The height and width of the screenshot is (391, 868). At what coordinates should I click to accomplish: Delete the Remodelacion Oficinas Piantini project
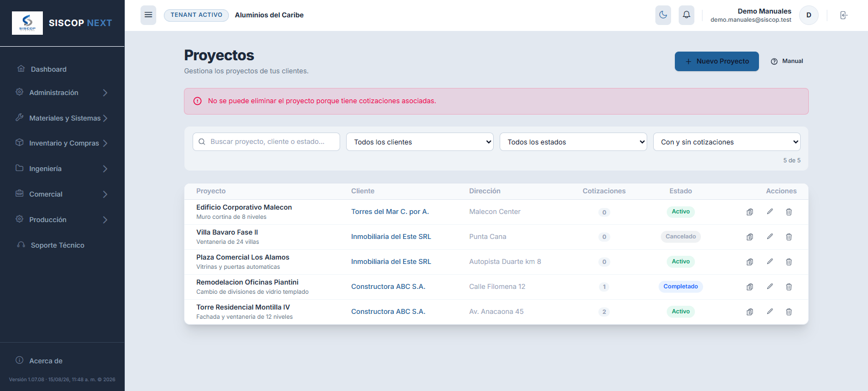789,287
